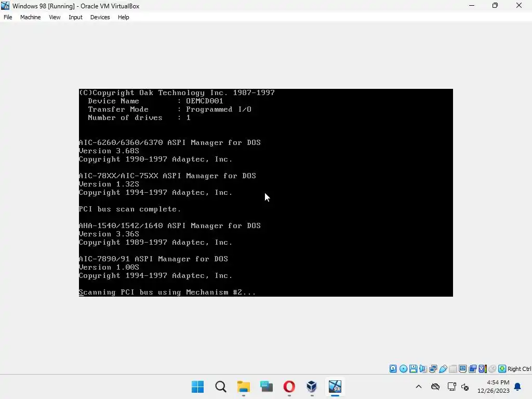This screenshot has height=399, width=532.
Task: Click the Right Ctrl host key label
Action: (x=519, y=369)
